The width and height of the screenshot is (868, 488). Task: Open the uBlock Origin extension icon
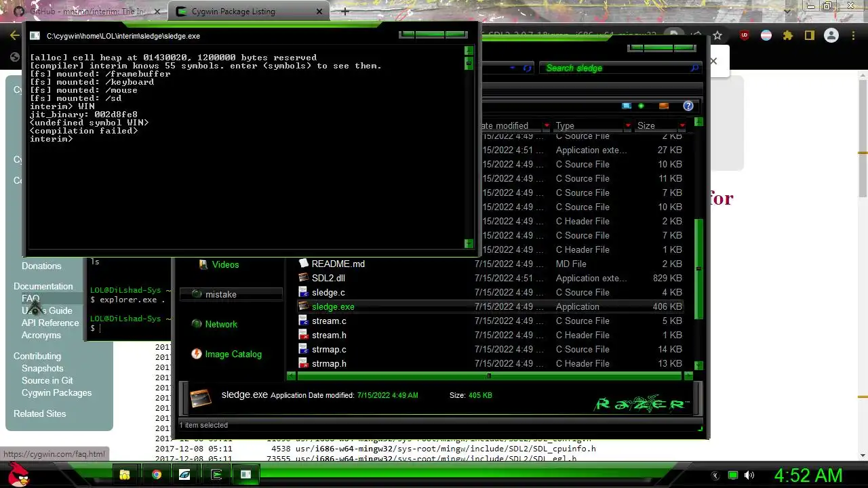(x=745, y=35)
